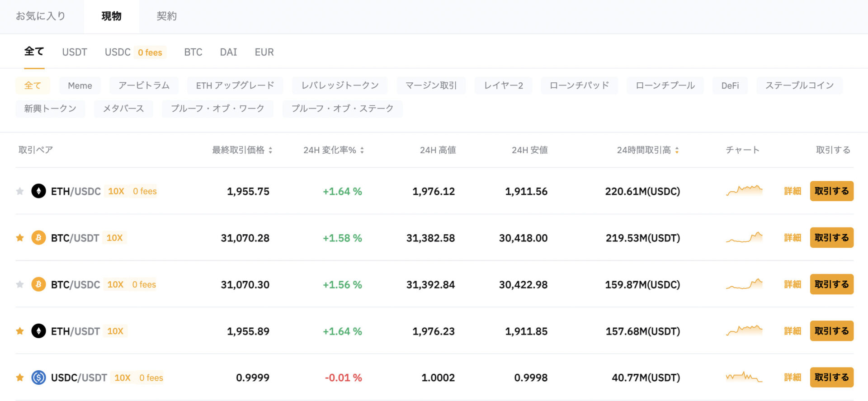Click 取引する button for USDC/USDT
Viewport: 868px width, 401px height.
[832, 377]
